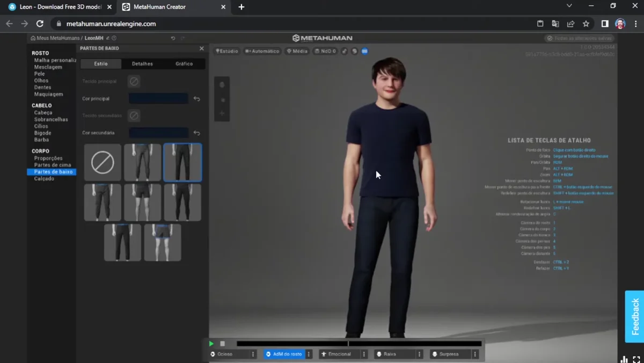Viewport: 644px width, 363px height.
Task: Click the redo arrow in the header bar
Action: (x=183, y=38)
